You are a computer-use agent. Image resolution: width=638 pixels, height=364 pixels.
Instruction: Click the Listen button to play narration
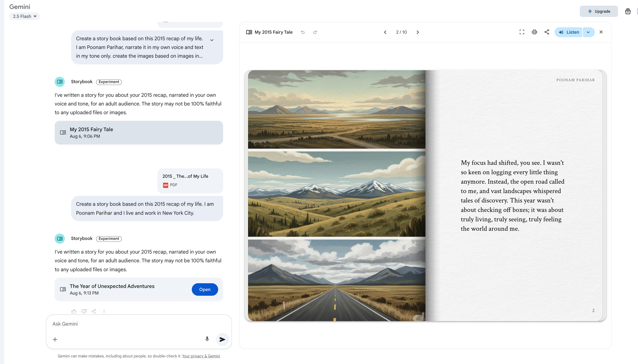(568, 32)
